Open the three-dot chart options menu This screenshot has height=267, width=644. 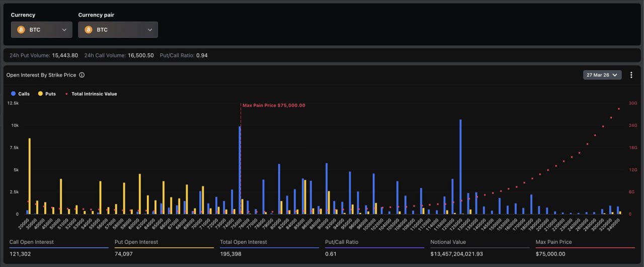pos(631,75)
